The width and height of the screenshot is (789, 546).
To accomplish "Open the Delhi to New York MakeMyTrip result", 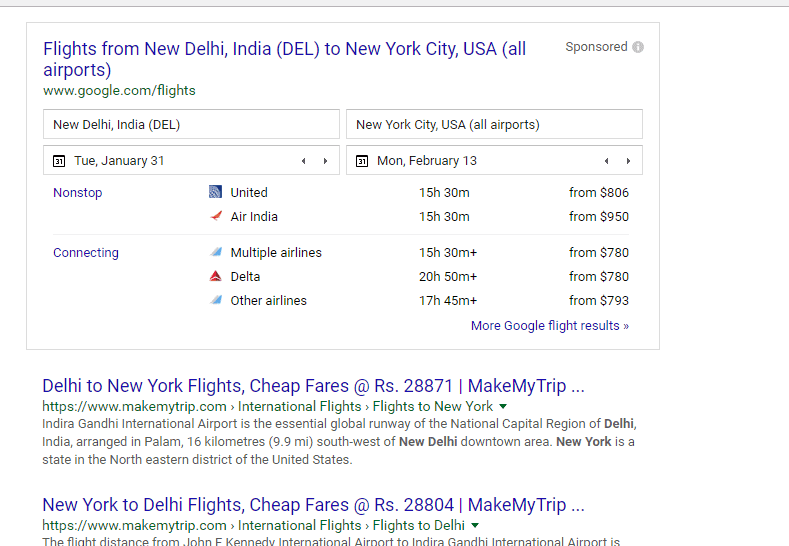I will pos(313,386).
